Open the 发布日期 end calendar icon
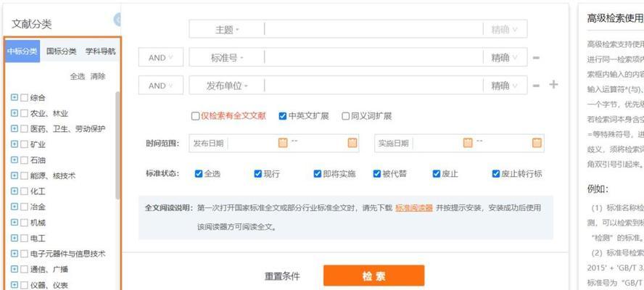Screen dimensions: 644x290 (x=352, y=143)
